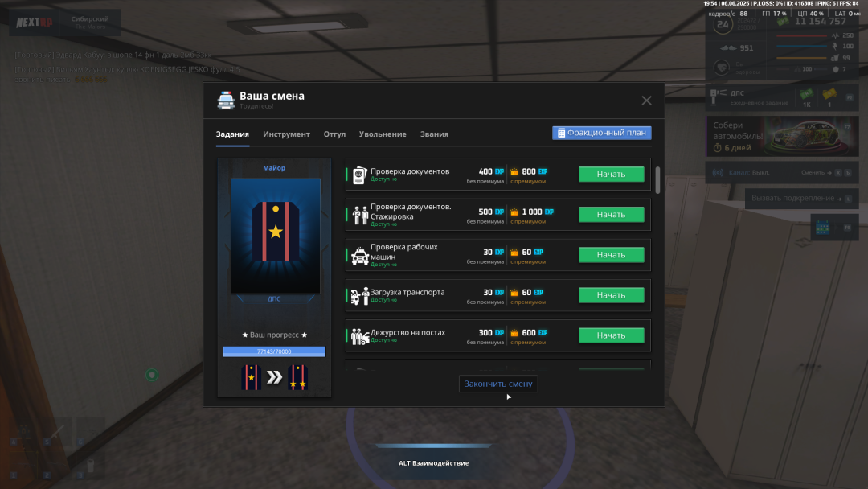Click the NextRP logo
Viewport: 868px width, 489px height.
point(35,23)
